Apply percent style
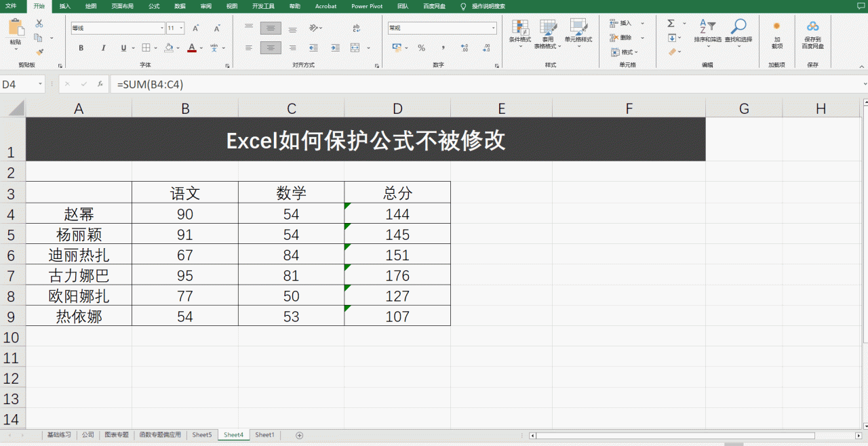Viewport: 868px width, 446px height. point(421,48)
